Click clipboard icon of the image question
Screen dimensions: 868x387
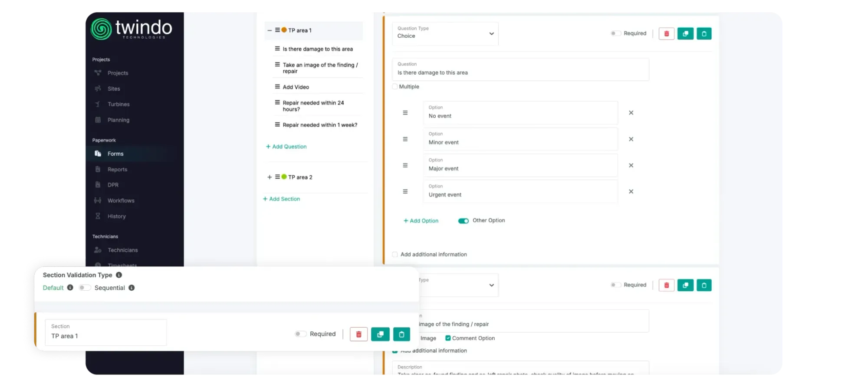point(704,285)
